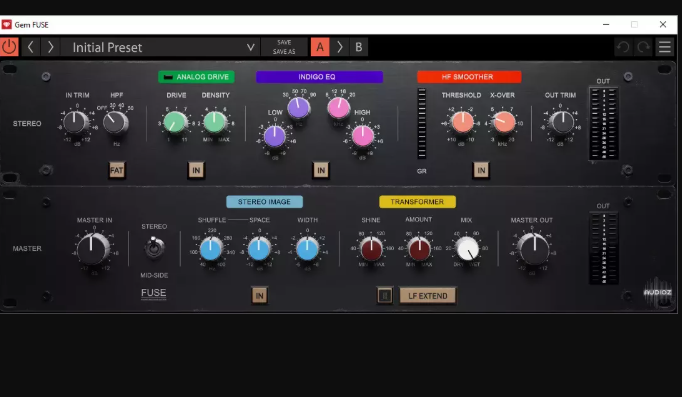The image size is (682, 397).
Task: Click the purple LOW gain knob
Action: [275, 137]
